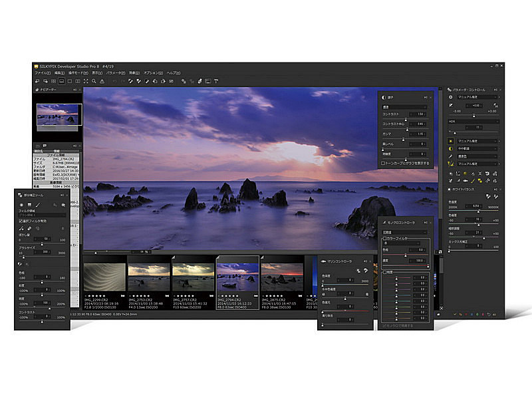
Task: Select single preview view icon
Action: 70,81
